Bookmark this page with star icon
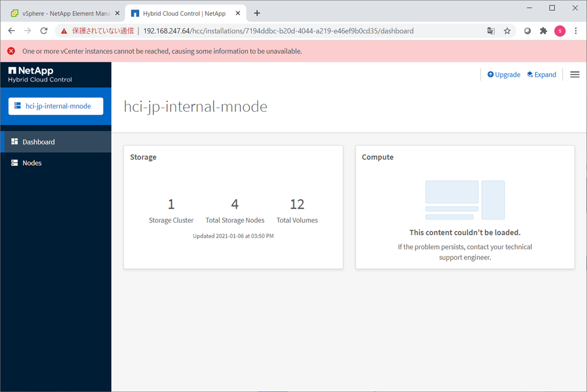The width and height of the screenshot is (587, 392). (507, 31)
